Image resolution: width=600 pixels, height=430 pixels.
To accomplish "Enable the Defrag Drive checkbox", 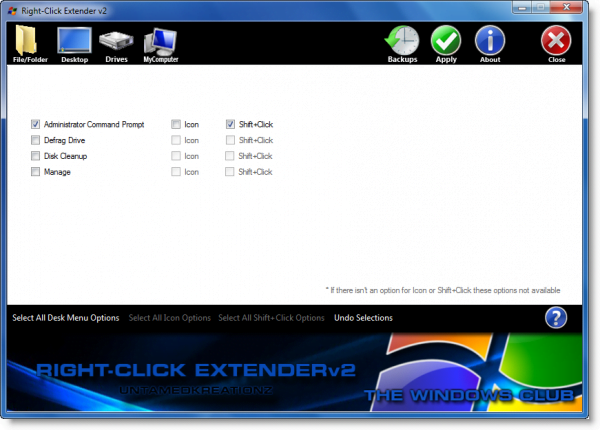I will click(x=35, y=140).
